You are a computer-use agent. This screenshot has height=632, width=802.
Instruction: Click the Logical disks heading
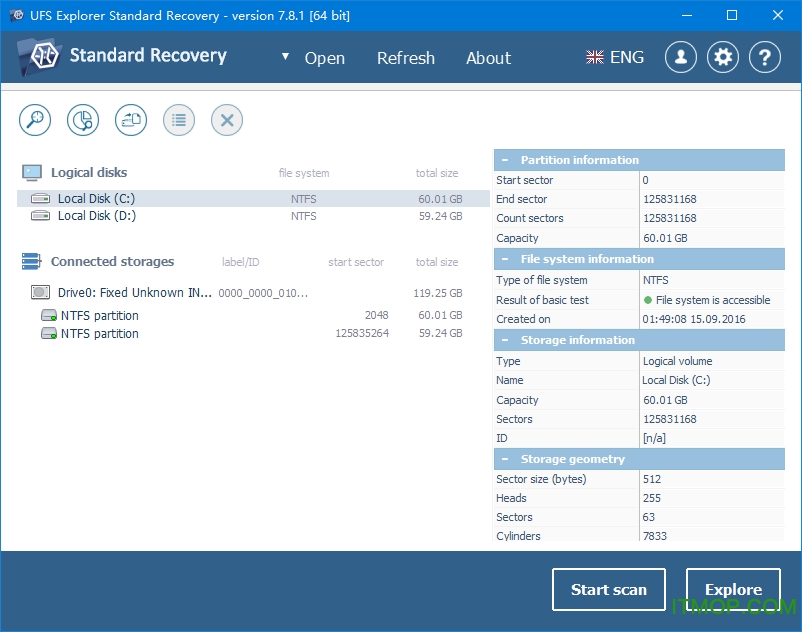tap(89, 172)
